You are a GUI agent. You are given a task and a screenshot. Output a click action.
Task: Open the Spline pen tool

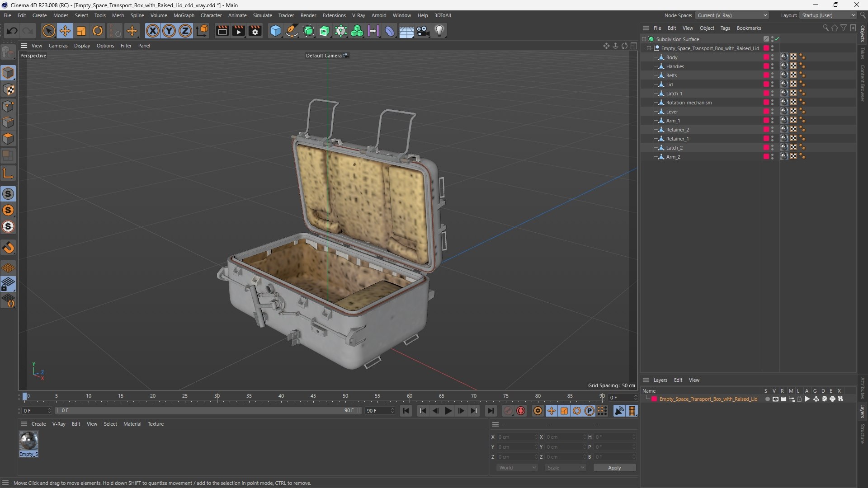(x=292, y=31)
